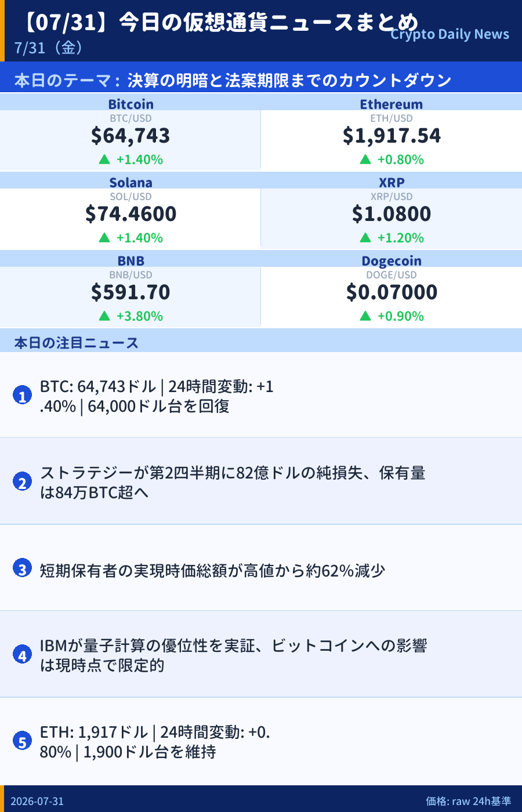Click the 本日のテーマ banner

pos(261,79)
